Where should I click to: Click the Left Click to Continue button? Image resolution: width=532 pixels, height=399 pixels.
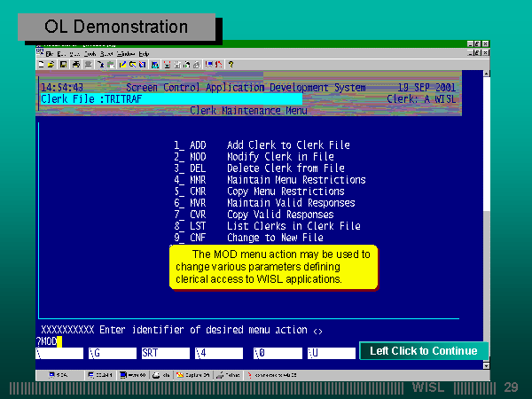point(424,351)
